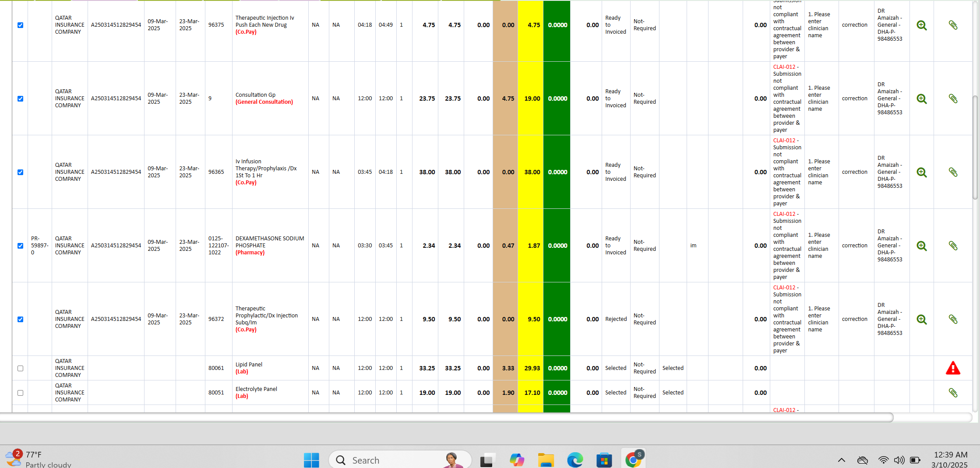Open attachments for Iv Infusion Therapy row
This screenshot has width=980, height=468.
click(x=953, y=172)
